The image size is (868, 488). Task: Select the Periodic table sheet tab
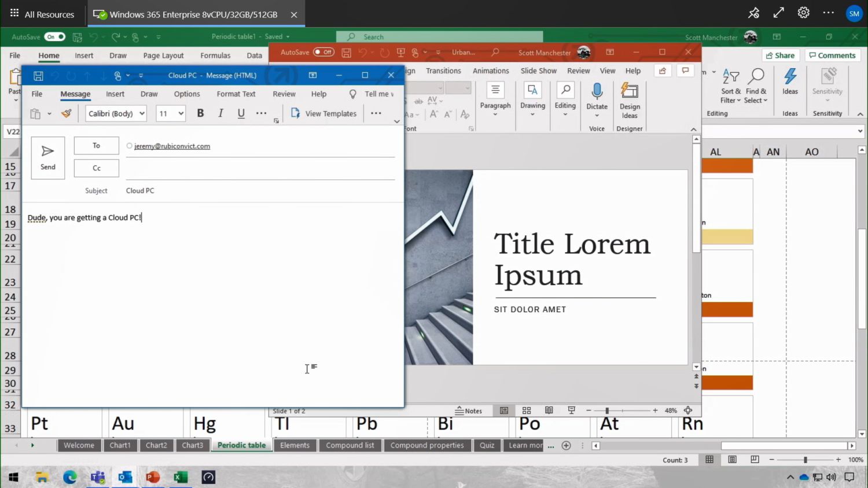pyautogui.click(x=241, y=445)
